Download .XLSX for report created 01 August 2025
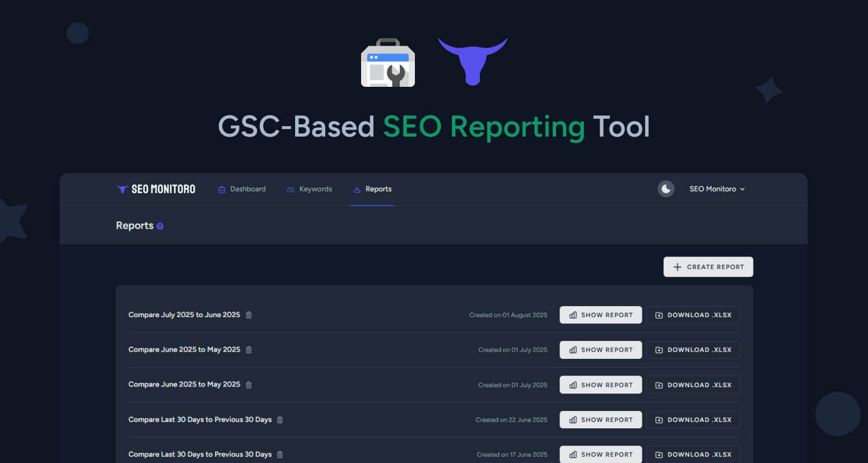The height and width of the screenshot is (463, 868). point(693,315)
